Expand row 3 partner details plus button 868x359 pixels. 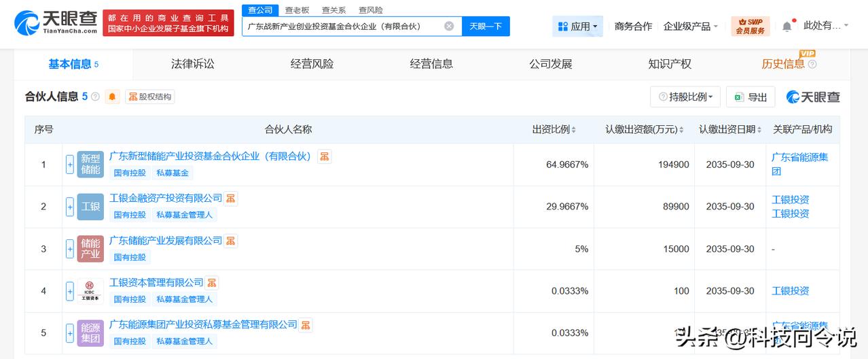tap(70, 249)
